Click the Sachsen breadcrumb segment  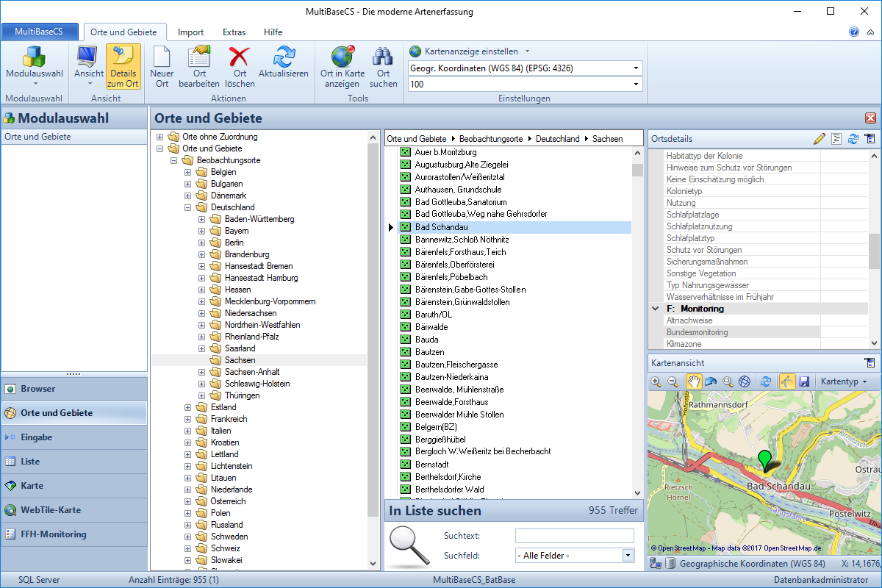tap(607, 138)
